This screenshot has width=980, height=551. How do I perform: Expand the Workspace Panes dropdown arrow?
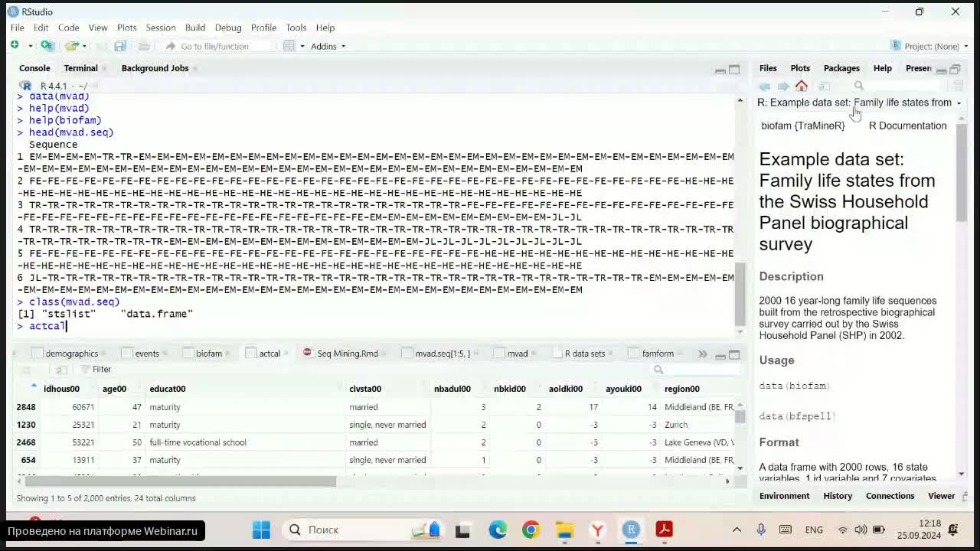pyautogui.click(x=302, y=46)
